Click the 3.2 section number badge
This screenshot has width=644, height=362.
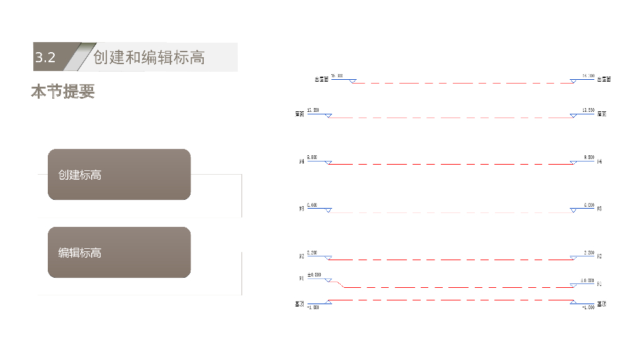pos(46,58)
